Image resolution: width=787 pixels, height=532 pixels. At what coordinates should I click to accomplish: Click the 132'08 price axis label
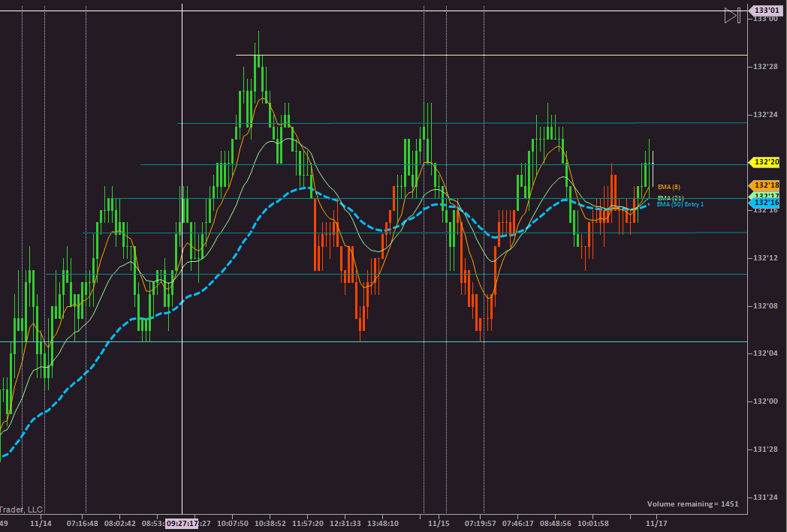click(765, 306)
